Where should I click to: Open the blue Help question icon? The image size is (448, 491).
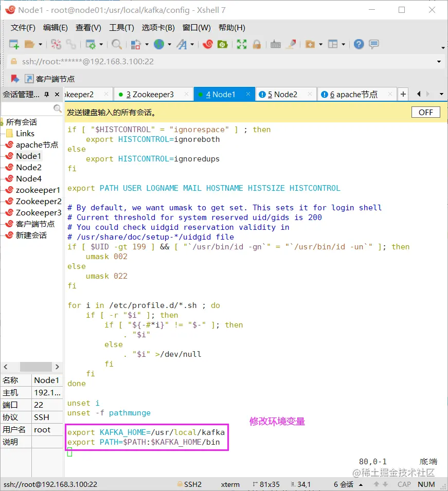tap(359, 44)
